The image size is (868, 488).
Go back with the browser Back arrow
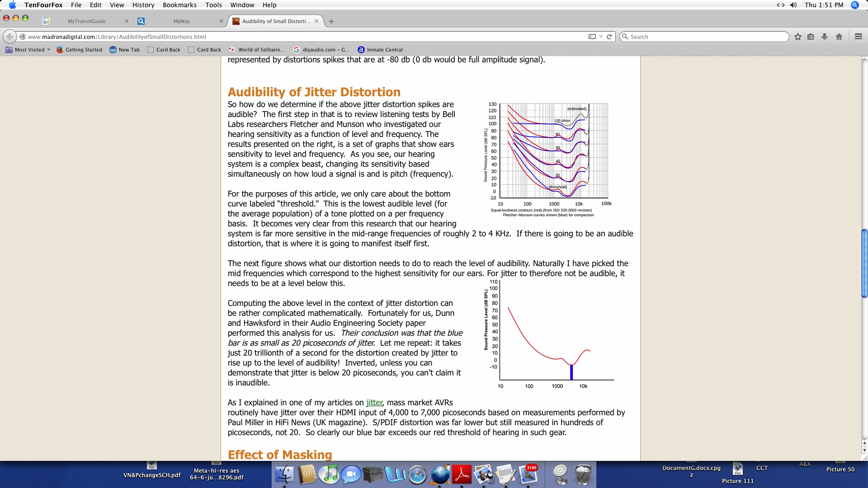click(x=9, y=37)
